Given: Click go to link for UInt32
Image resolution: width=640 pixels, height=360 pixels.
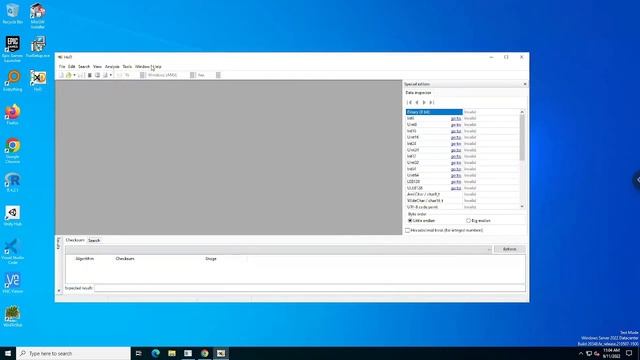Looking at the screenshot, I should pos(456,162).
